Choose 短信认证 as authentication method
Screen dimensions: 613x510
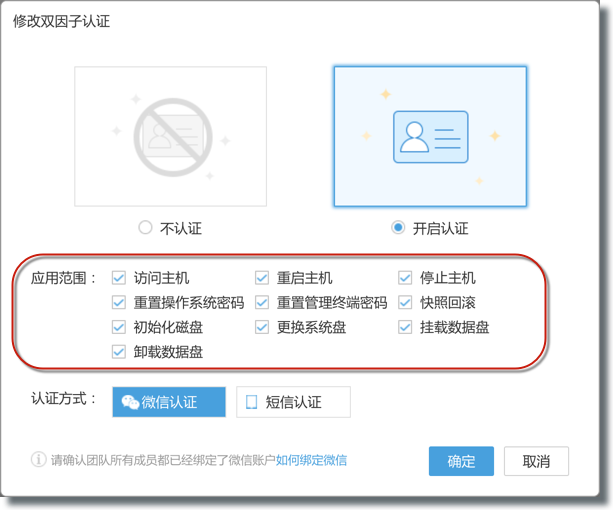coord(293,402)
